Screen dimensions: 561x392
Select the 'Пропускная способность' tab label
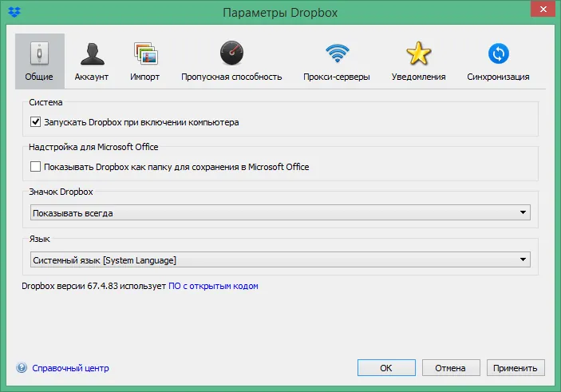[231, 77]
